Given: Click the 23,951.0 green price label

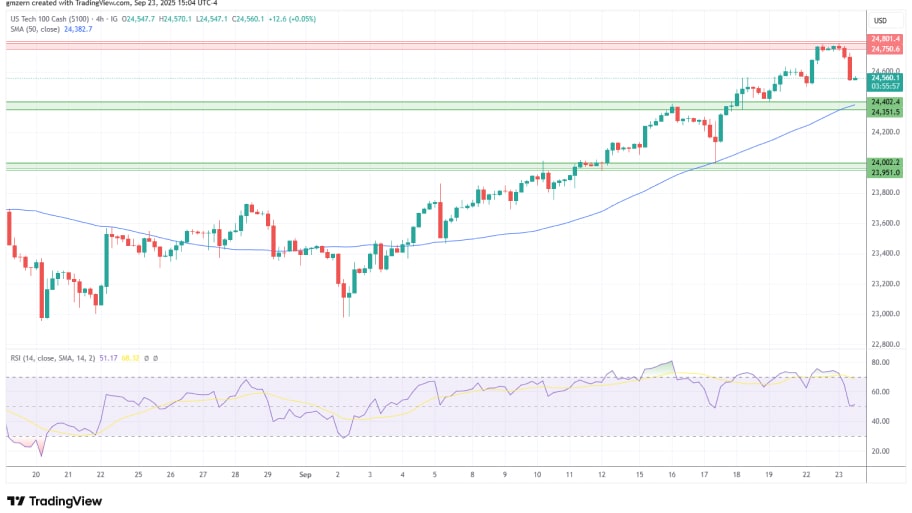Looking at the screenshot, I should [885, 172].
